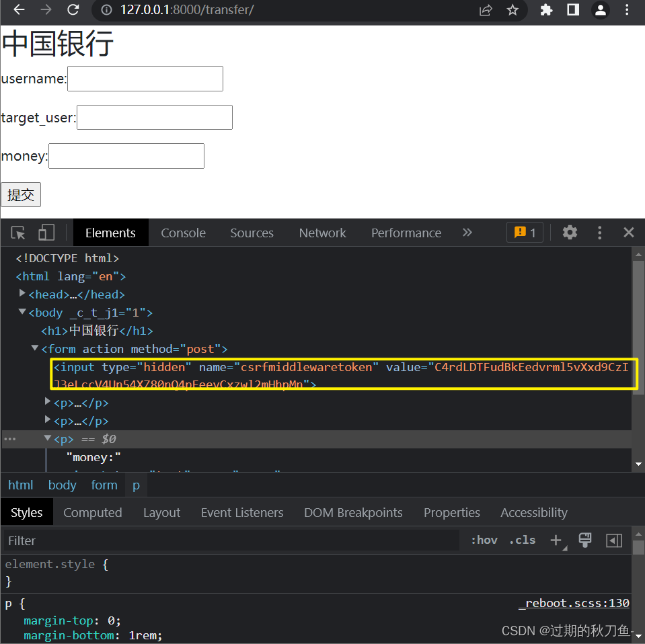This screenshot has height=644, width=645.
Task: Click body in the breadcrumb
Action: coord(62,485)
